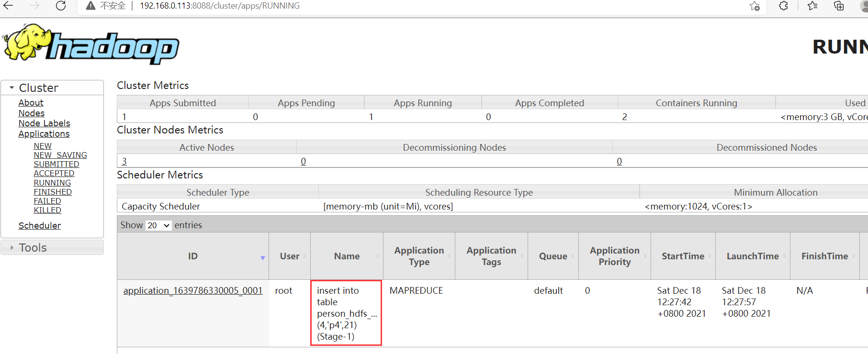Sort the table by Name column
The width and height of the screenshot is (868, 354).
pos(347,256)
